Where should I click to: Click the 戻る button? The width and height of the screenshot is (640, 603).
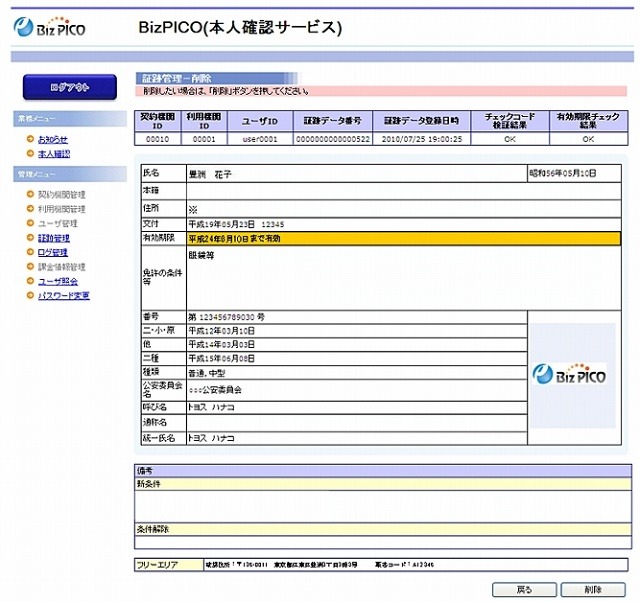click(x=524, y=590)
